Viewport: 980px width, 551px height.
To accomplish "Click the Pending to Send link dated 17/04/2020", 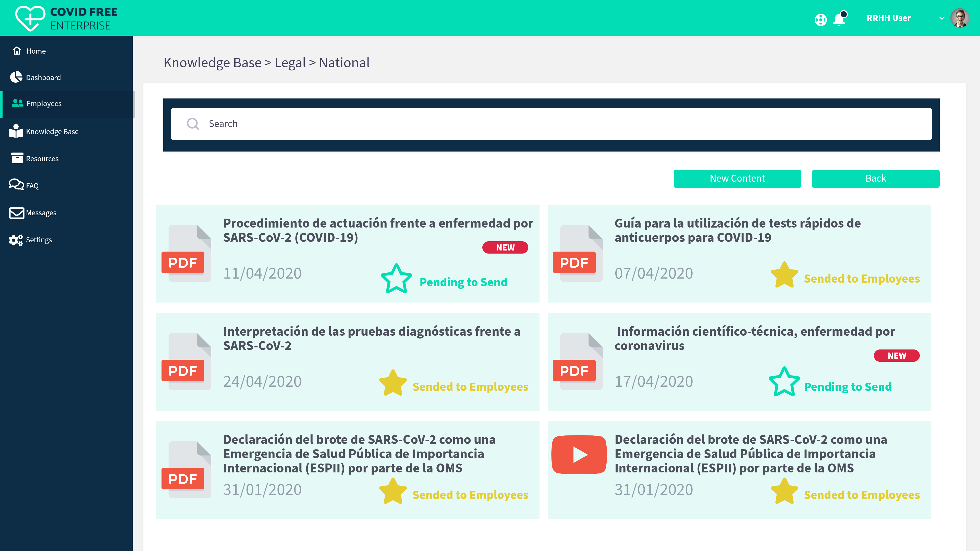I will [x=848, y=387].
